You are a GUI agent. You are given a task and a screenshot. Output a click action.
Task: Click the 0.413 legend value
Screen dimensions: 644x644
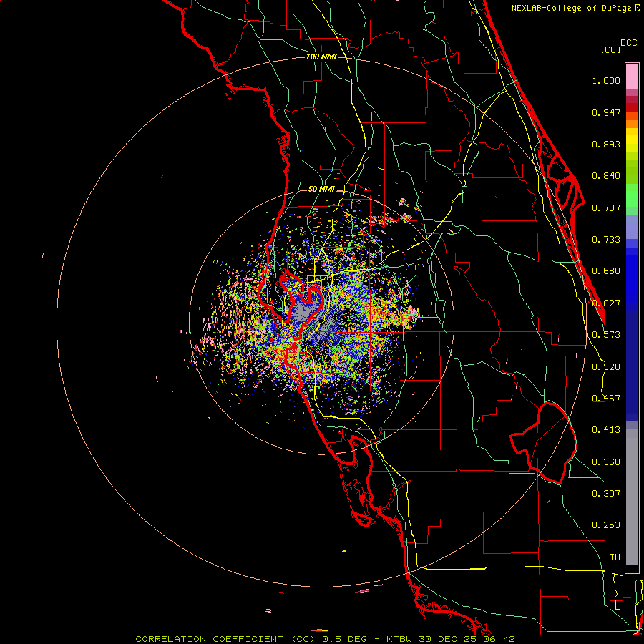(x=606, y=430)
